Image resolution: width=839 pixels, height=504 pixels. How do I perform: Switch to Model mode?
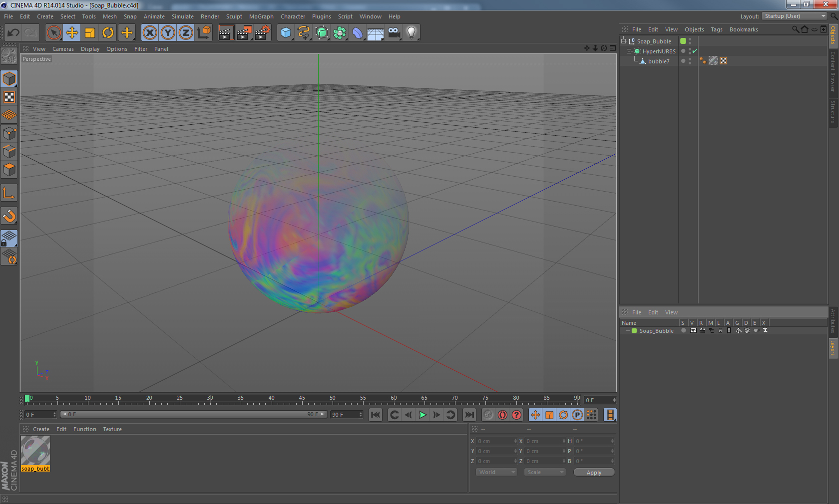[9, 79]
